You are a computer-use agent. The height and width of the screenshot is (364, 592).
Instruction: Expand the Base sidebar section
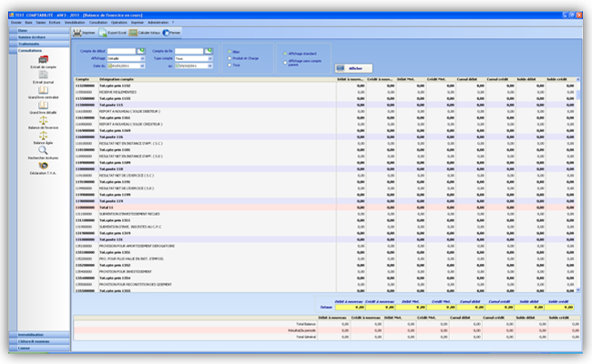[39, 31]
